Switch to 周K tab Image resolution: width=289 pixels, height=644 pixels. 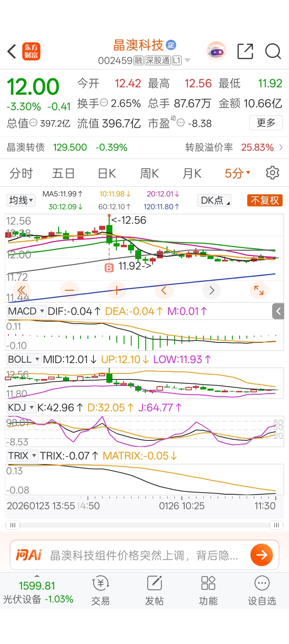(149, 173)
